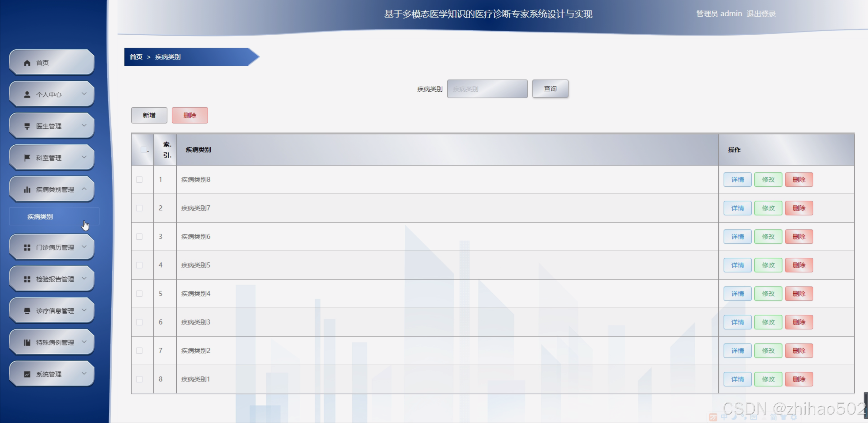Click the grid icon for 检验报告管理
This screenshot has width=868, height=423.
point(27,279)
